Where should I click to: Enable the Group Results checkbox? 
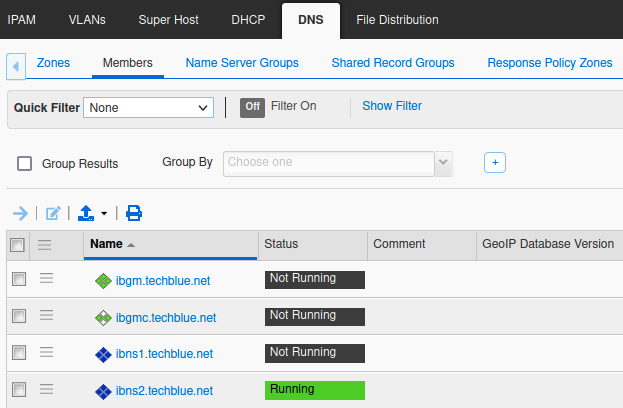pyautogui.click(x=25, y=164)
